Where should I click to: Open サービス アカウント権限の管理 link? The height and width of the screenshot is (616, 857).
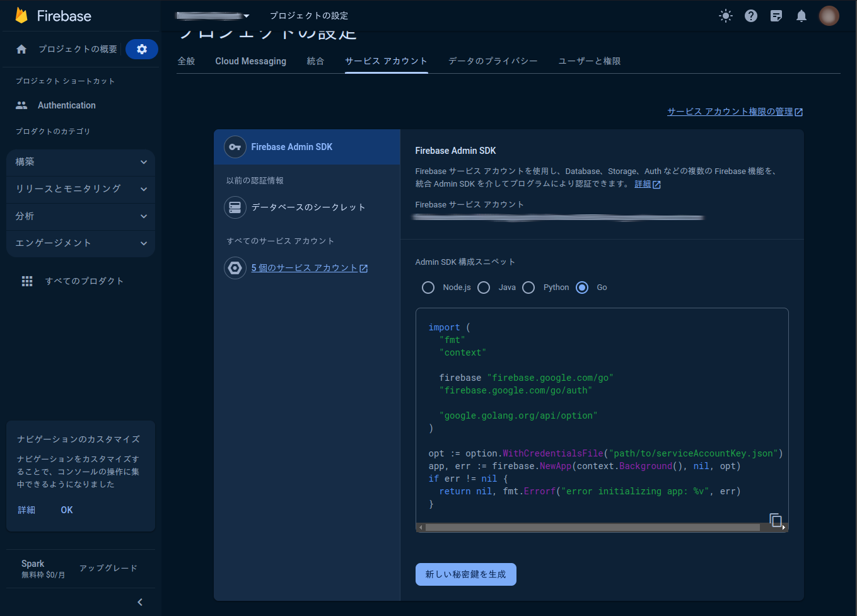tap(730, 112)
